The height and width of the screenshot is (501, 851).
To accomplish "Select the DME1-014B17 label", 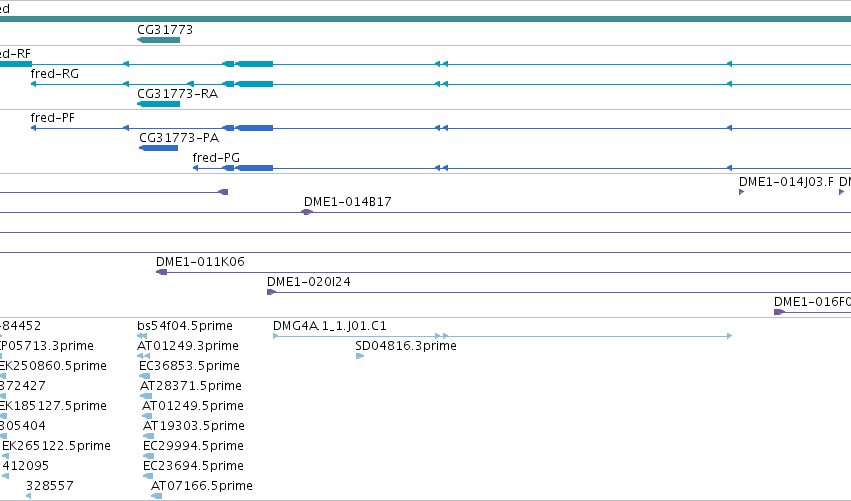I will 347,201.
